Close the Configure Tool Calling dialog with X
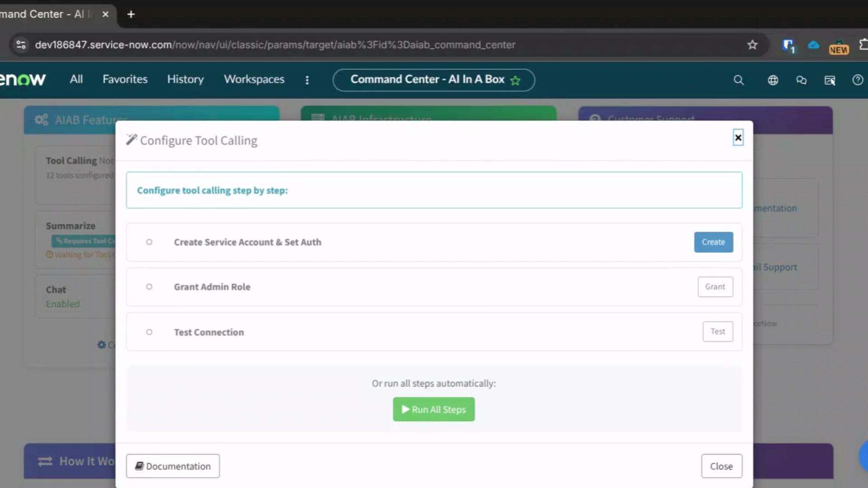The width and height of the screenshot is (868, 488). click(x=738, y=137)
